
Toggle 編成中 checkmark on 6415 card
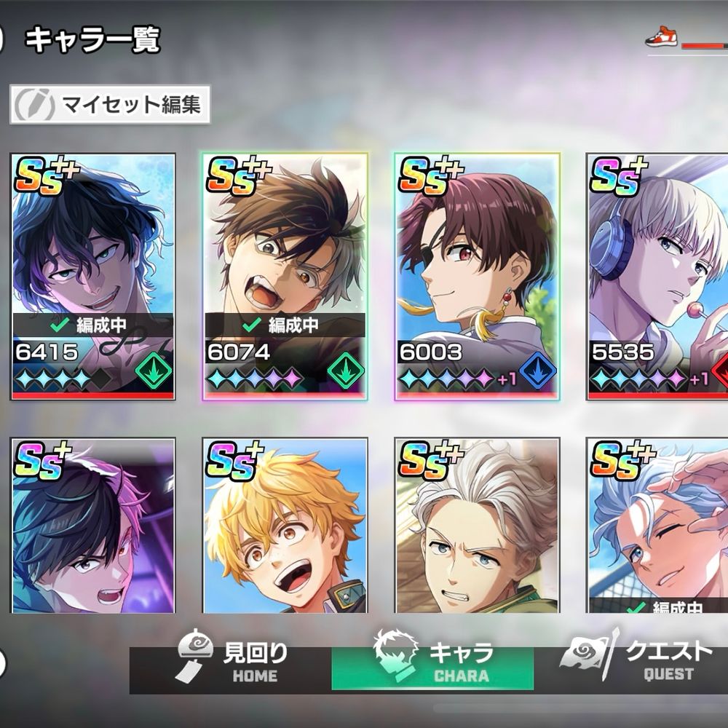[x=60, y=325]
